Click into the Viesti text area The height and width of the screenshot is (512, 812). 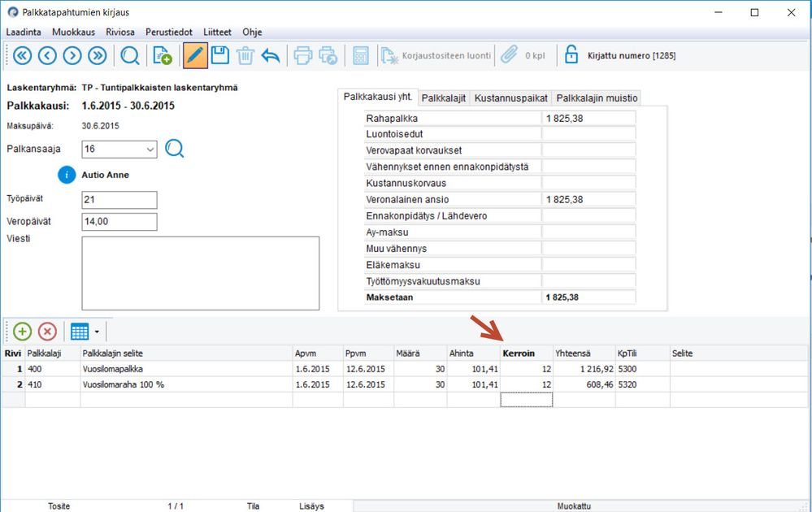coord(201,273)
